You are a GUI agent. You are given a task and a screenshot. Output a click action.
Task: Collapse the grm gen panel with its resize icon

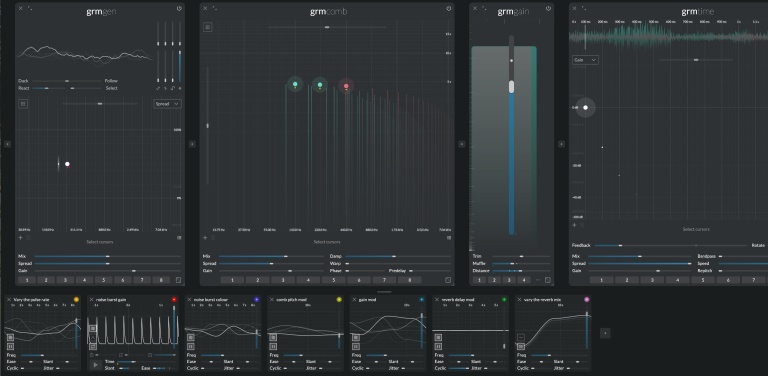click(x=29, y=8)
